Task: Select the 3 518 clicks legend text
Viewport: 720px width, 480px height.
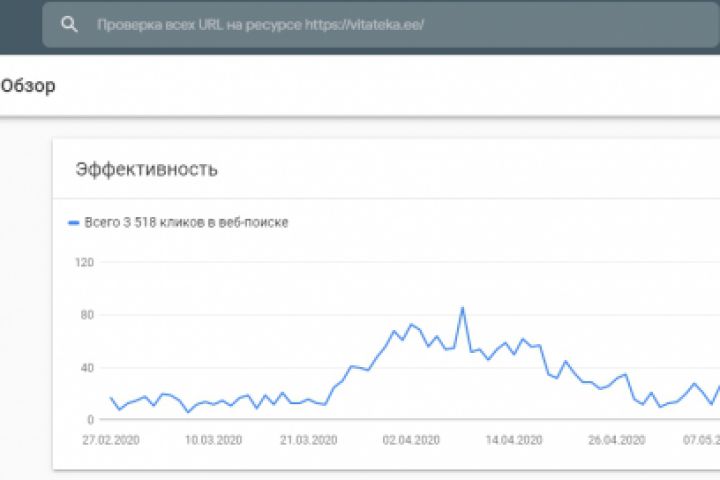Action: coord(187,223)
